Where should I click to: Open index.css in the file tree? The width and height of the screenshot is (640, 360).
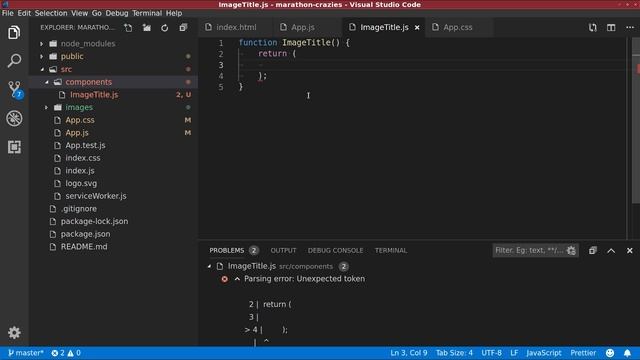click(83, 158)
